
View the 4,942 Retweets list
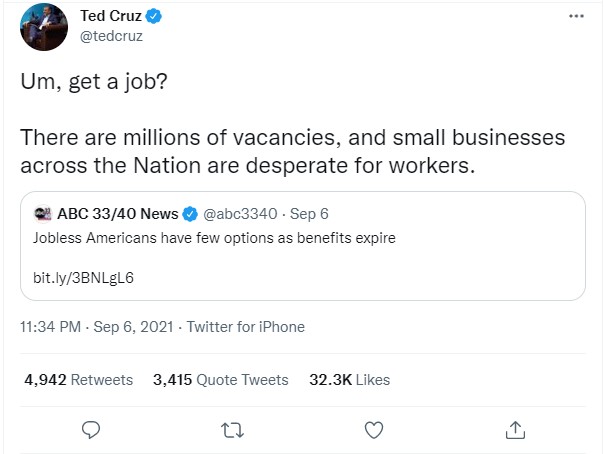pos(78,380)
